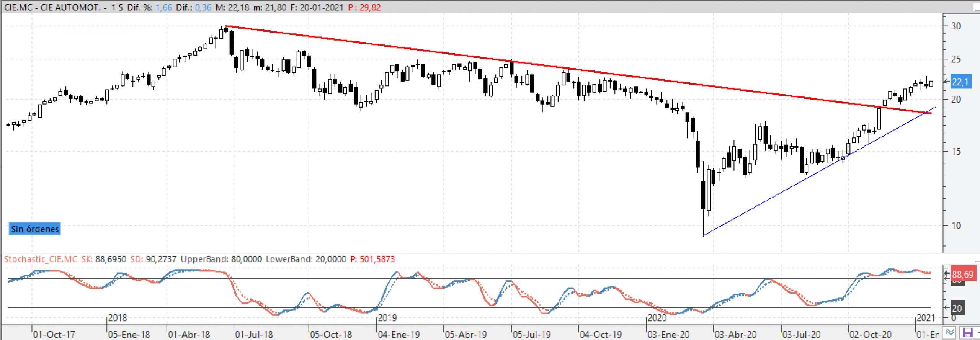The width and height of the screenshot is (980, 340).
Task: Select the red 88,69 stochastic value tag
Action: pyautogui.click(x=962, y=275)
